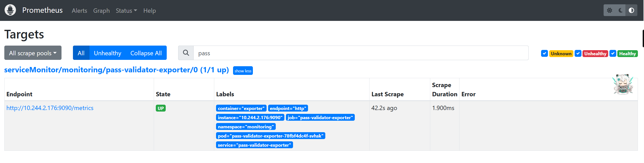Go to the Graph page
The image size is (644, 163).
101,11
